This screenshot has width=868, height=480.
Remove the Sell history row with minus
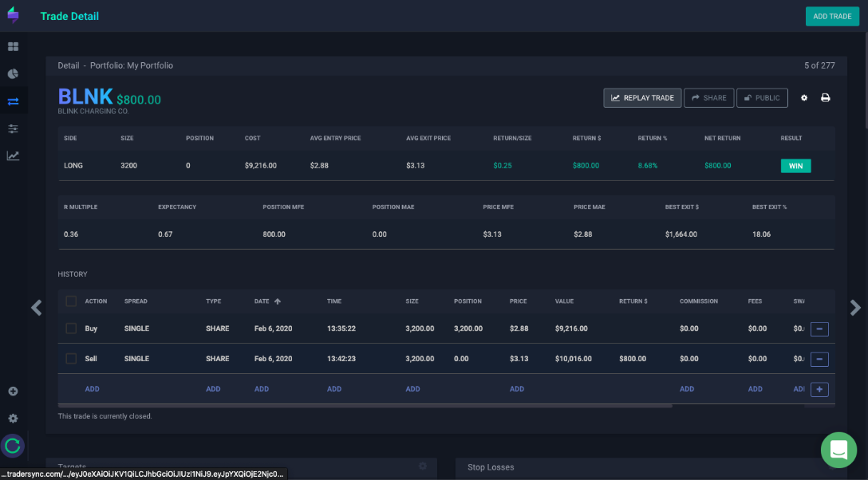[x=819, y=359]
